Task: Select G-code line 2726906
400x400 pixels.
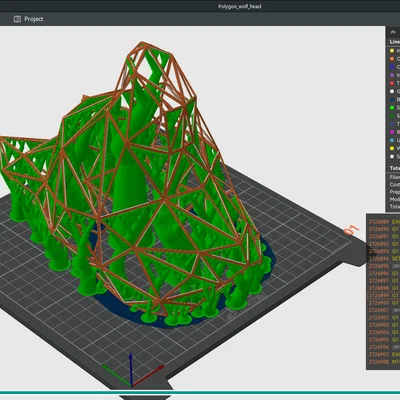Action: pos(383,347)
